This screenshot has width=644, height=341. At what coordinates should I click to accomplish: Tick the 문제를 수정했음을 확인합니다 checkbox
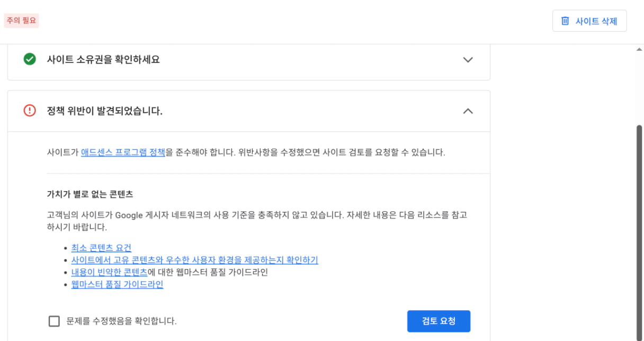54,321
